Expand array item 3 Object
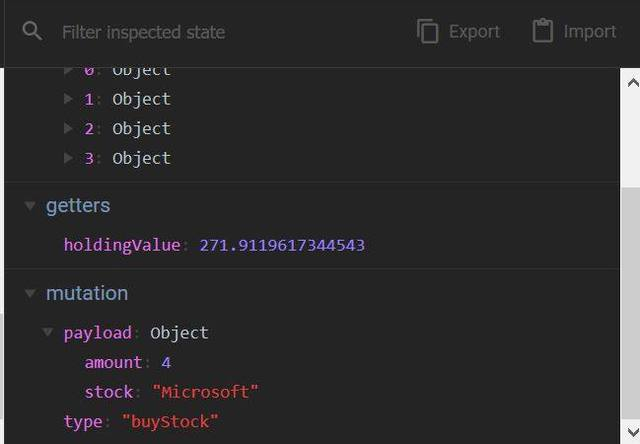This screenshot has width=640, height=444. (x=68, y=158)
